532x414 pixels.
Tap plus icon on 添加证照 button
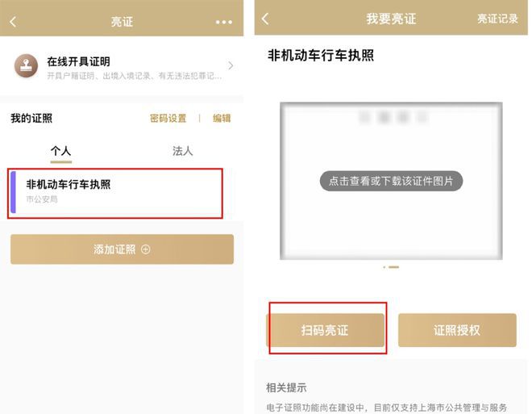pyautogui.click(x=146, y=249)
